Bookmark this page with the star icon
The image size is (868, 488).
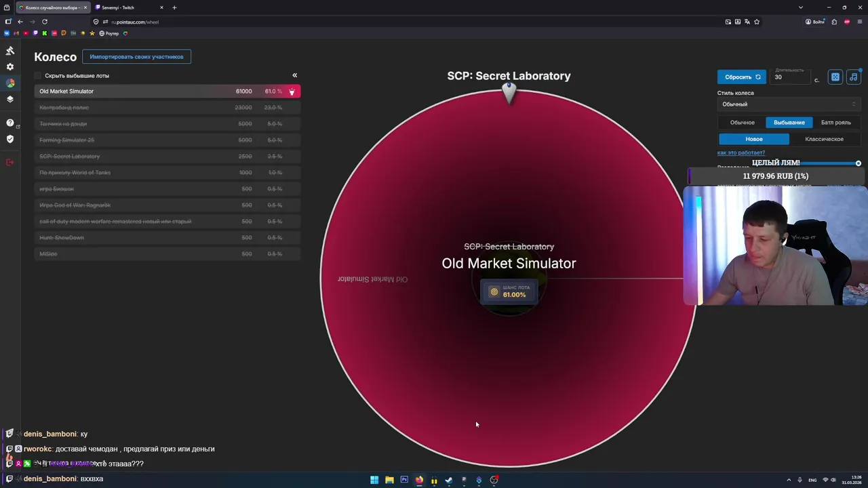point(757,22)
